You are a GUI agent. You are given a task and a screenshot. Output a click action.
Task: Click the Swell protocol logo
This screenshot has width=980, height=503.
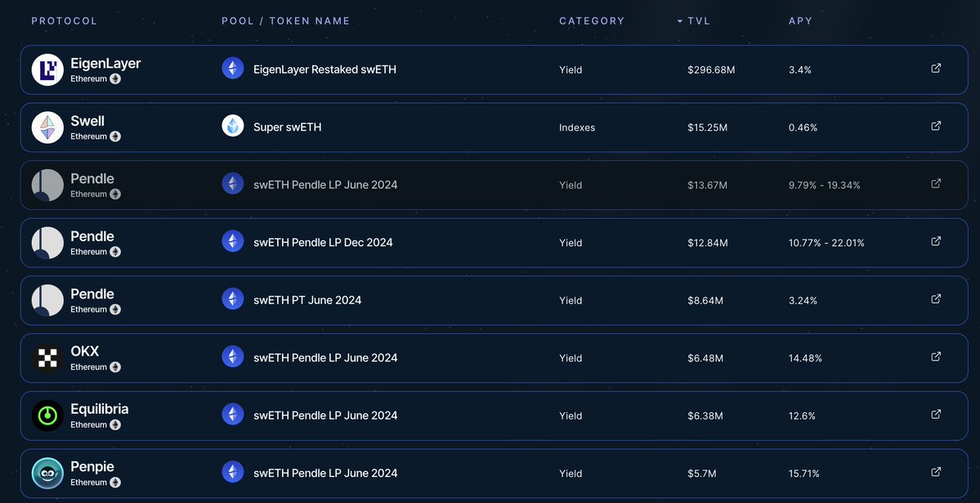(x=47, y=127)
